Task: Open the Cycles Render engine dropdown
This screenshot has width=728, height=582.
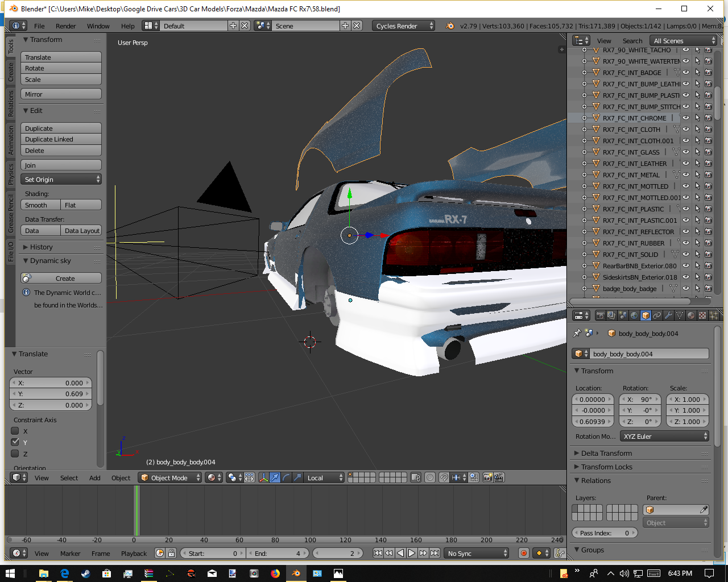Action: 403,26
